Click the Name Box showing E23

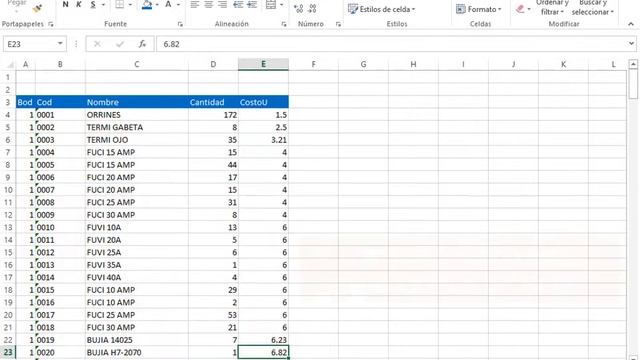tap(30, 44)
